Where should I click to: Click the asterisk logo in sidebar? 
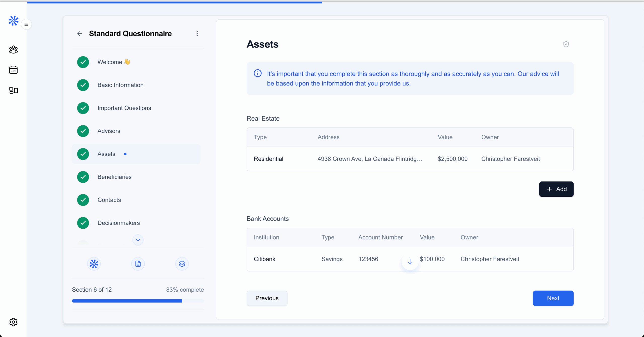coord(13,21)
